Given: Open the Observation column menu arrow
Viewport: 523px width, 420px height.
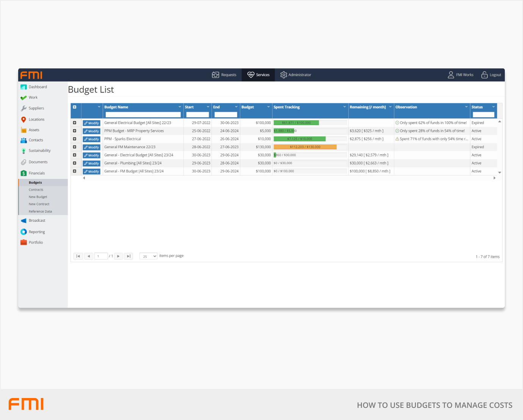Looking at the screenshot, I should tap(466, 107).
